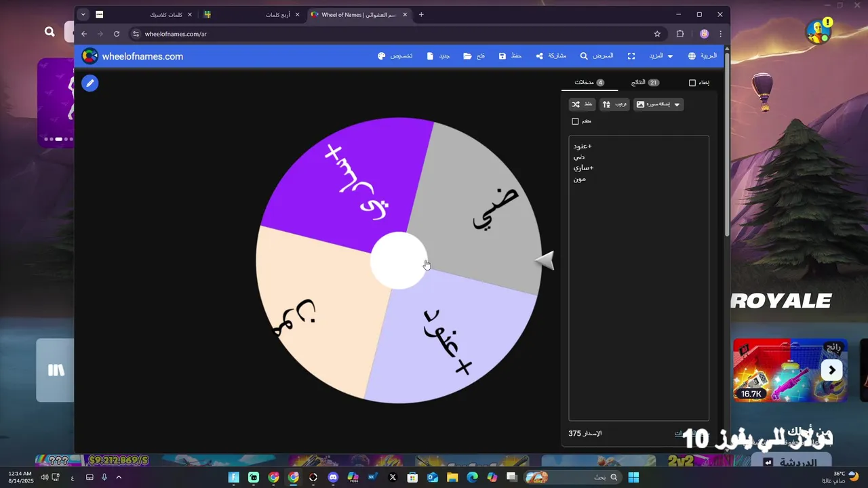Click the white center of the wheel
The width and height of the screenshot is (868, 488).
click(x=399, y=260)
